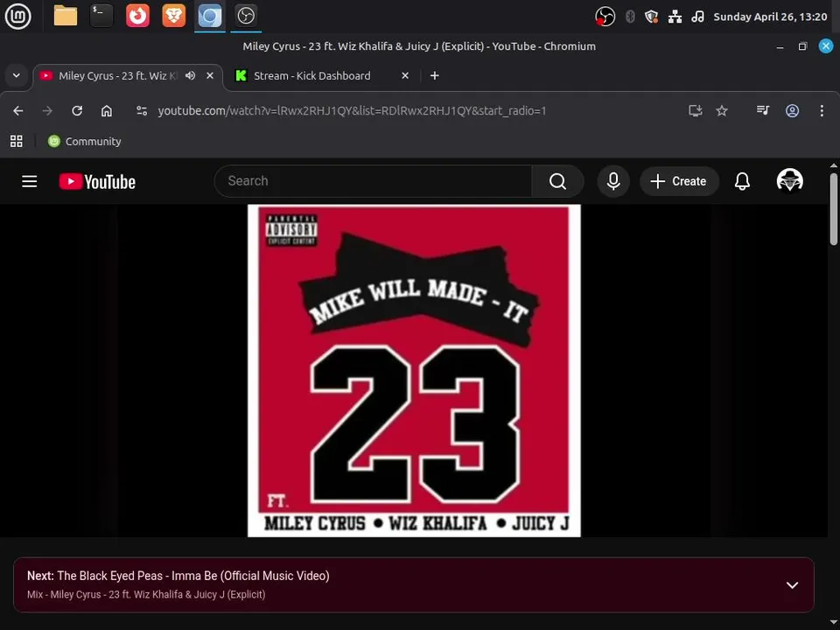Image resolution: width=840 pixels, height=630 pixels.
Task: Go back to the previous page
Action: (18, 110)
